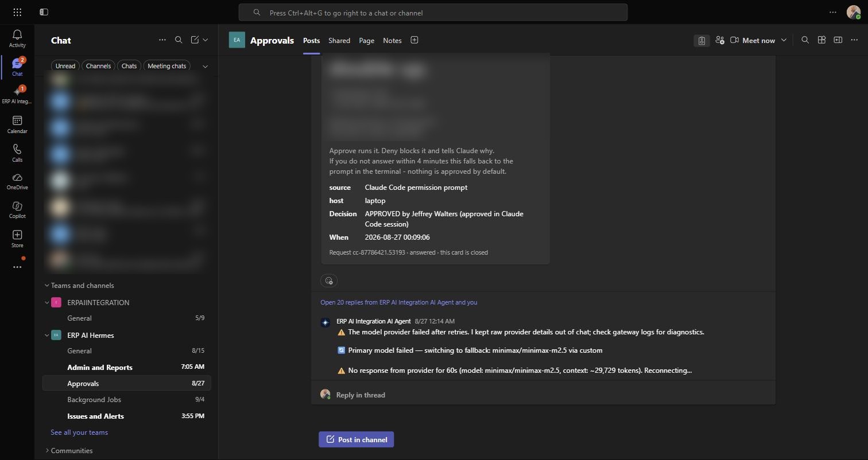The width and height of the screenshot is (868, 460).
Task: Search within the Chat list
Action: 179,40
